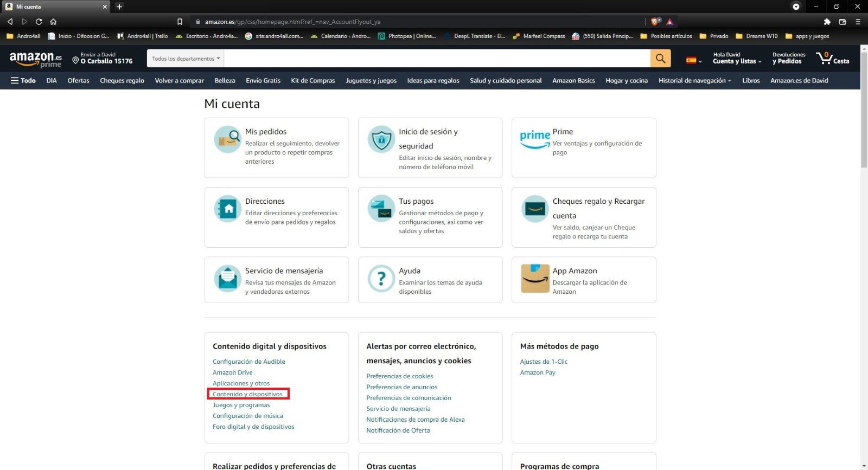The width and height of the screenshot is (868, 470).
Task: Open Foro digital y de dispositivos link
Action: click(253, 427)
